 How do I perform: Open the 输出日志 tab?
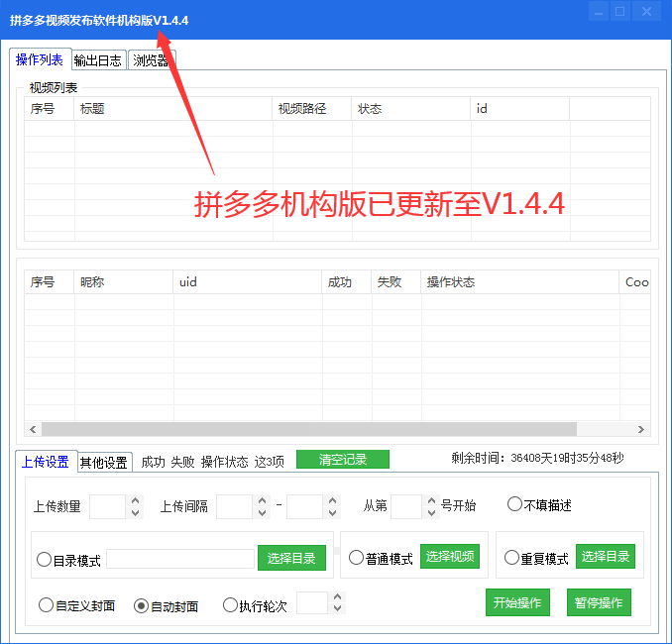point(98,60)
